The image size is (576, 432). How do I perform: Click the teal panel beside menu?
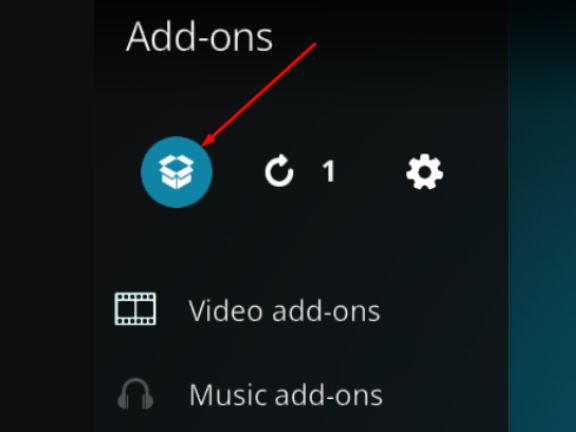(x=542, y=216)
